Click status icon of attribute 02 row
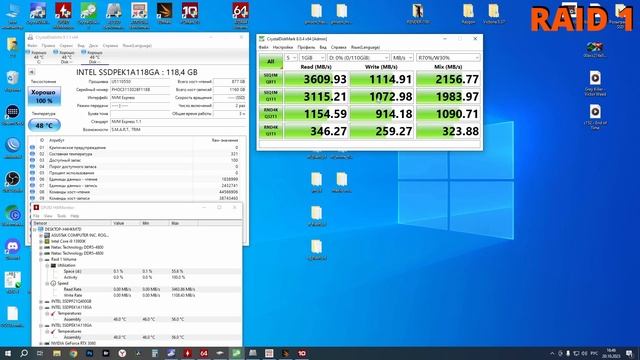 point(32,154)
